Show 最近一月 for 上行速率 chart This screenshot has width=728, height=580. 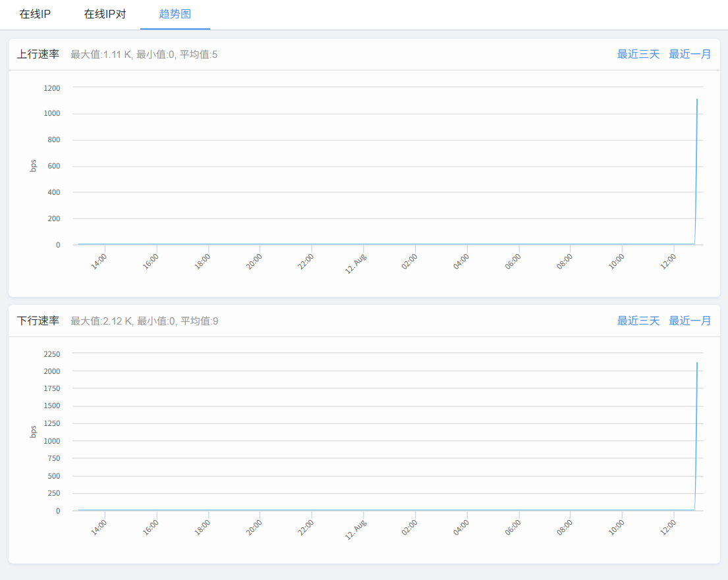click(690, 54)
